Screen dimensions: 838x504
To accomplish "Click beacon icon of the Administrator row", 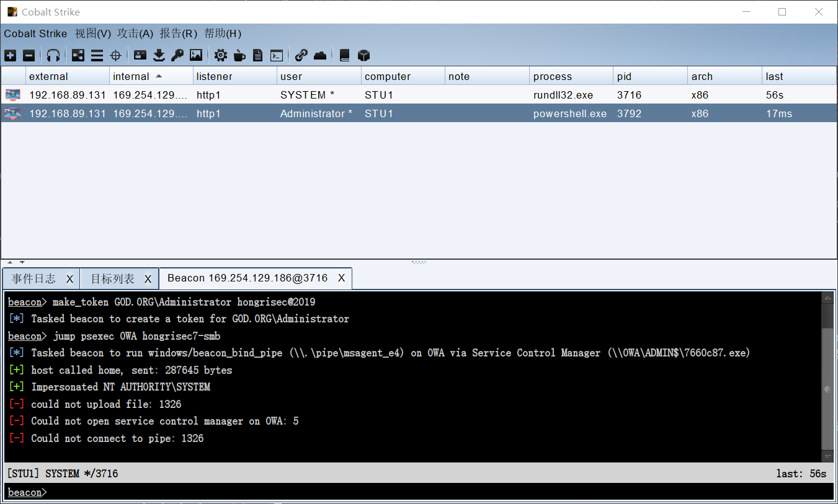I will (13, 113).
